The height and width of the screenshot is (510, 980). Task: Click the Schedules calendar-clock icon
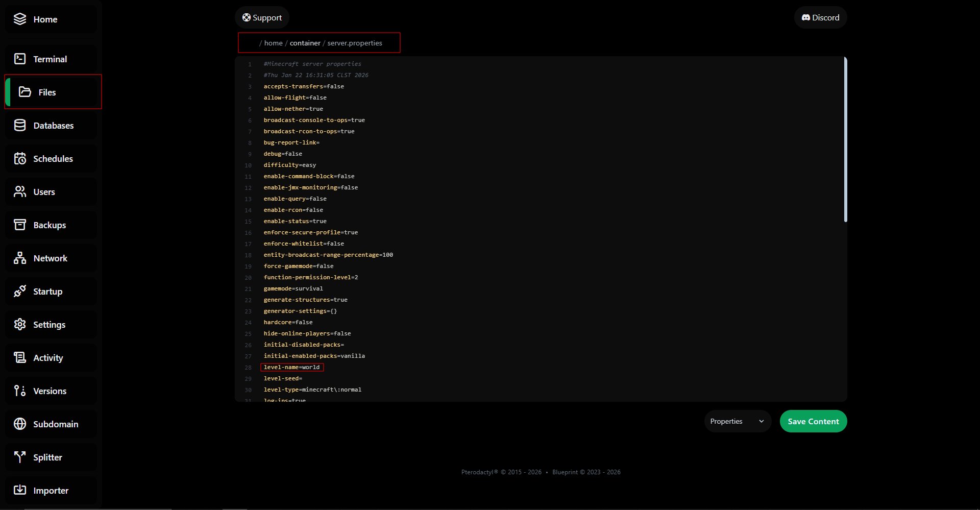(20, 158)
